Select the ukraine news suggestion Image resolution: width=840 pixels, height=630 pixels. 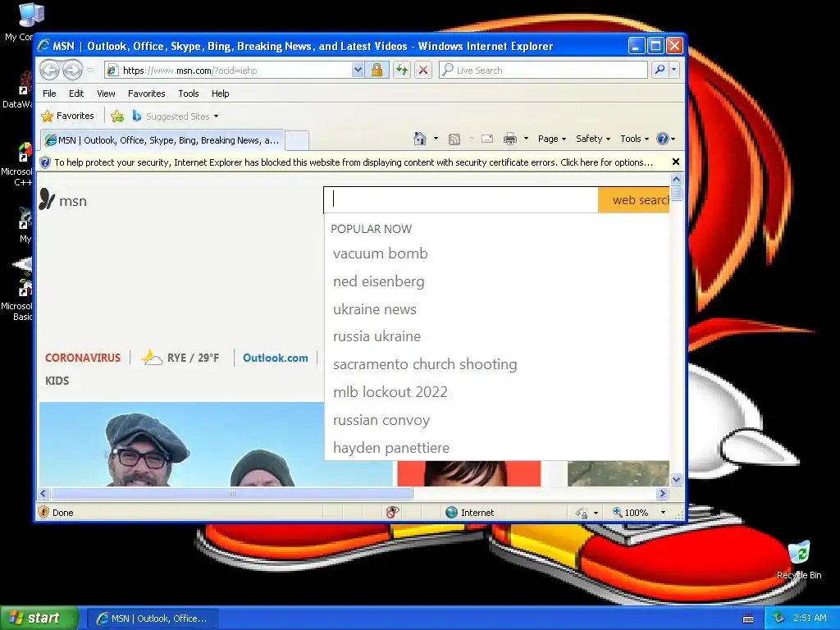[x=374, y=309]
